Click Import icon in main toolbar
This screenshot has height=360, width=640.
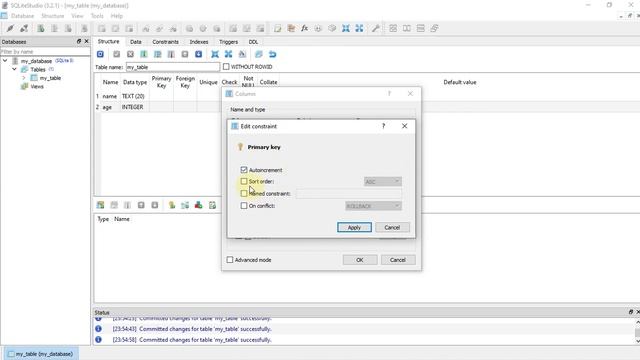[x=346, y=28]
